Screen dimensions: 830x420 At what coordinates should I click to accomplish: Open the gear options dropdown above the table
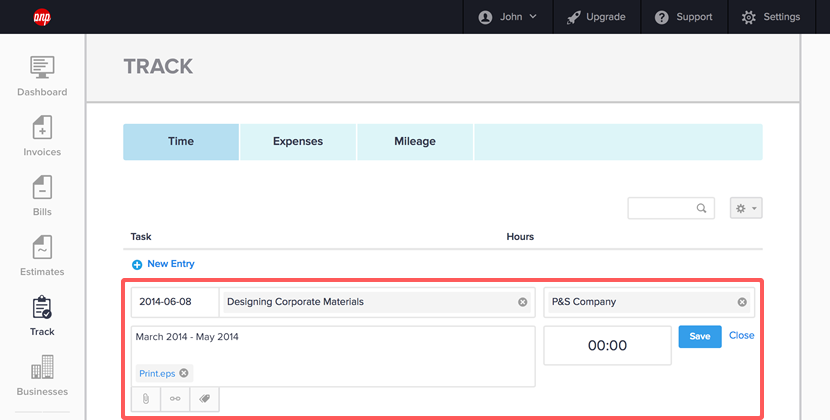746,208
